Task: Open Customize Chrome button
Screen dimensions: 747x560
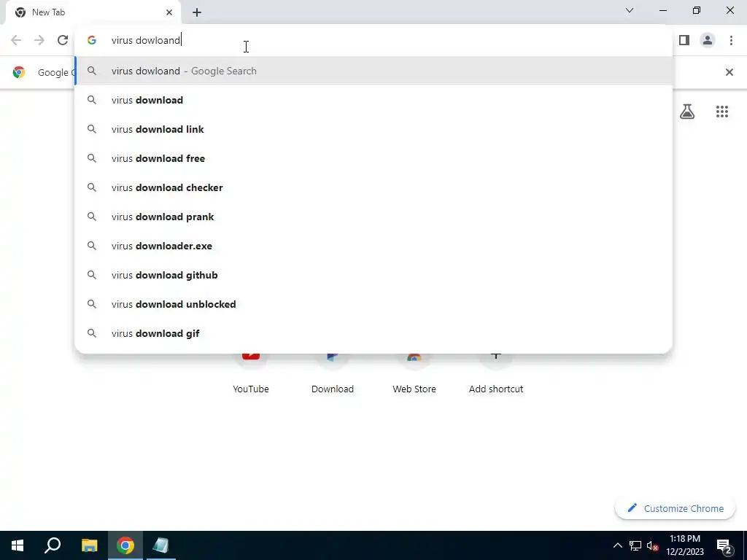Action: coord(675,508)
